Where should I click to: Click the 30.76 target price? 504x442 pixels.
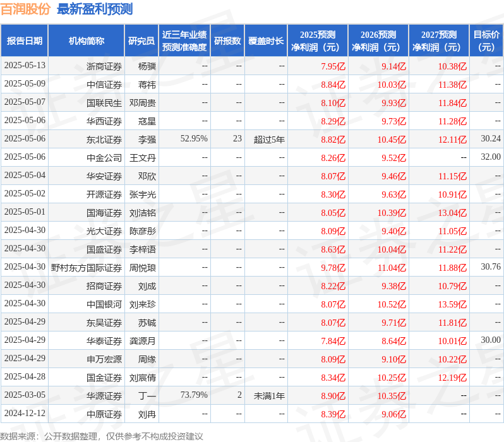coord(491,267)
